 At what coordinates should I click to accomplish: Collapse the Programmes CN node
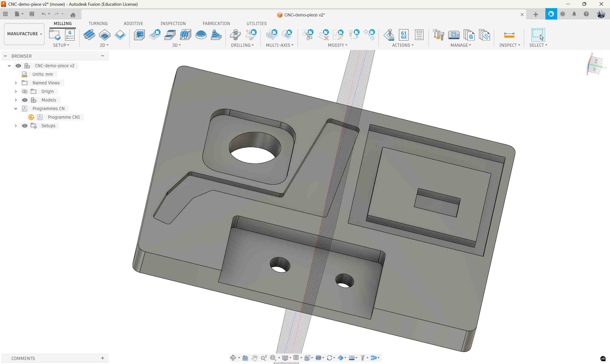(16, 108)
